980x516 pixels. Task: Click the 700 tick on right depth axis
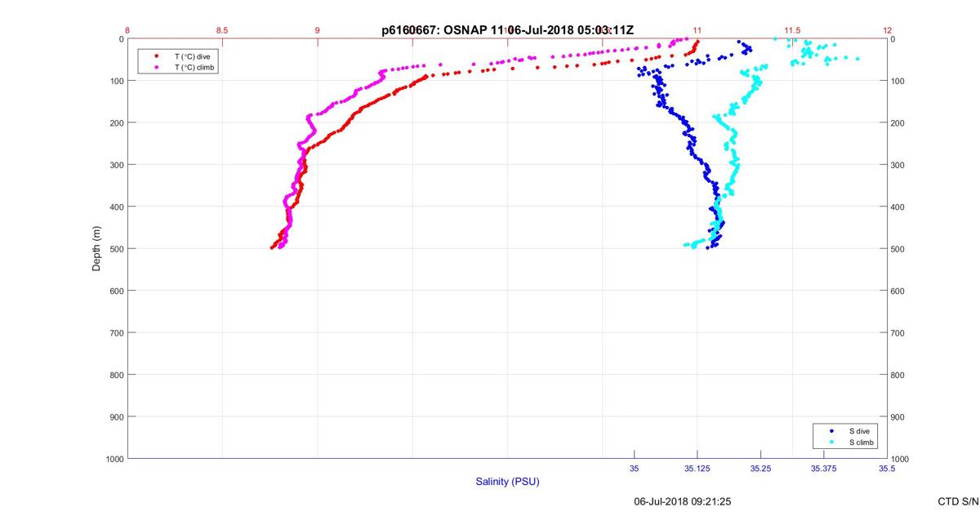(898, 333)
